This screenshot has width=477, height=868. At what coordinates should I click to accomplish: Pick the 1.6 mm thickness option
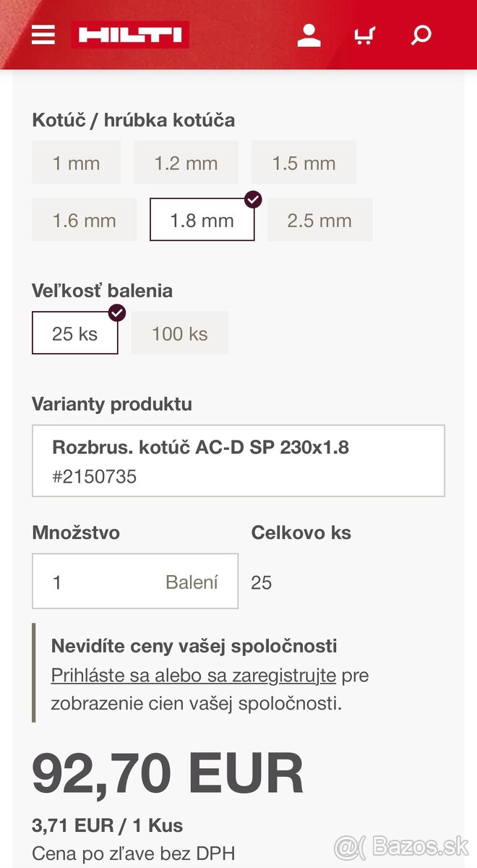point(84,220)
